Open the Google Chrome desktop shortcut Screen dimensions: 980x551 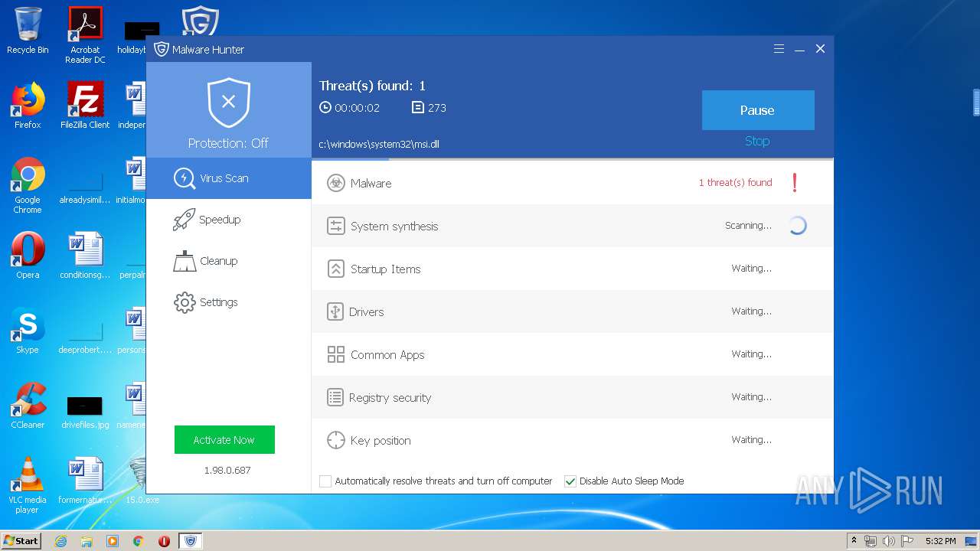click(28, 185)
